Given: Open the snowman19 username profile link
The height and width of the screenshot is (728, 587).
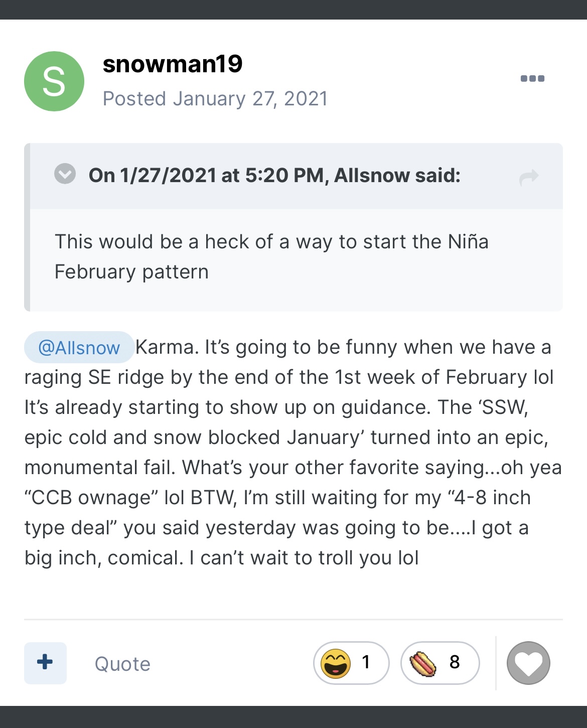Looking at the screenshot, I should coord(172,64).
